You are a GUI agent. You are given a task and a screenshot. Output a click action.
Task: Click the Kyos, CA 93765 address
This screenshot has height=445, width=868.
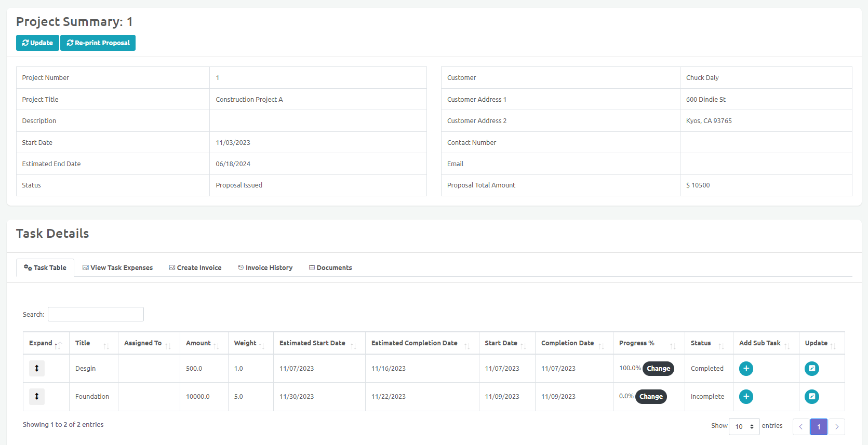(709, 121)
